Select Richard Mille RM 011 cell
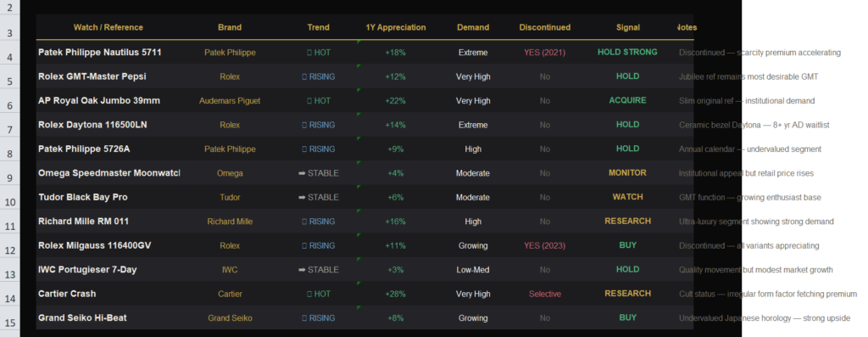 pyautogui.click(x=108, y=222)
